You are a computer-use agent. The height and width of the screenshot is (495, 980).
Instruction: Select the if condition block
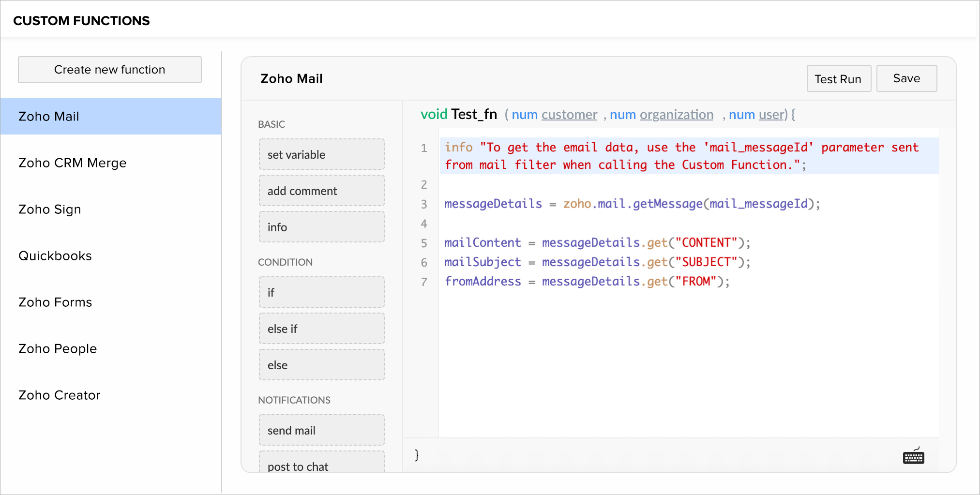tap(322, 292)
